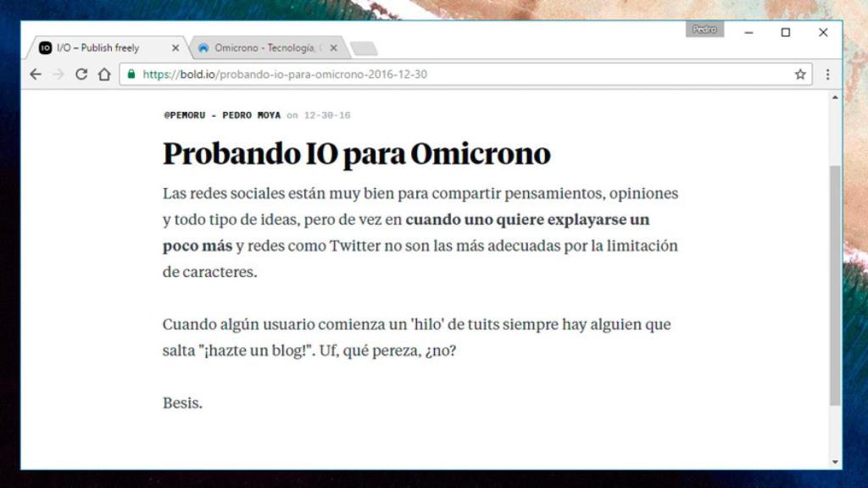Reload the current page
Screen dimensions: 868x488
(81, 75)
